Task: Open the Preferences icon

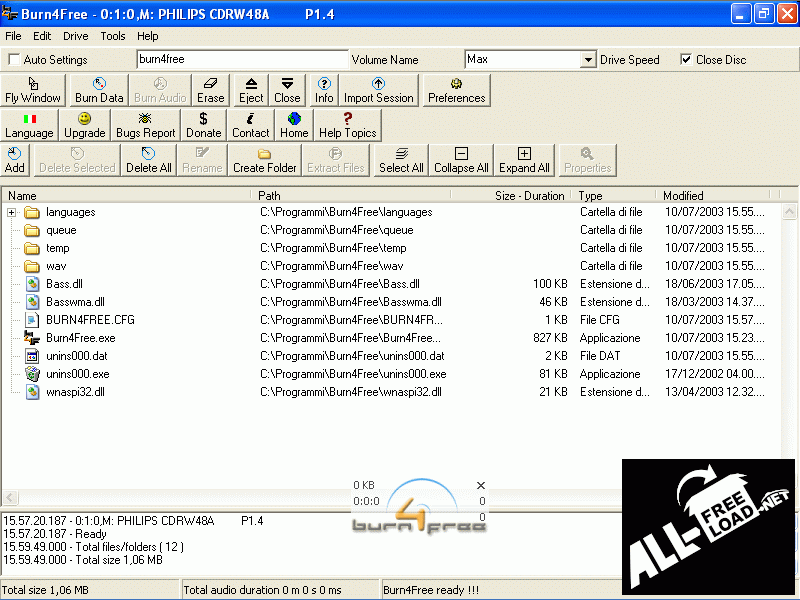Action: coord(456,90)
